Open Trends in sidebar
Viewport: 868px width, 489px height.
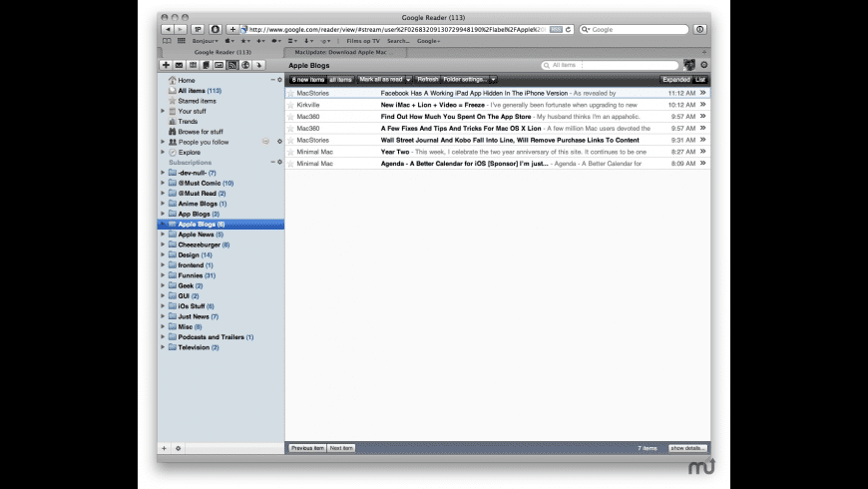(x=188, y=122)
